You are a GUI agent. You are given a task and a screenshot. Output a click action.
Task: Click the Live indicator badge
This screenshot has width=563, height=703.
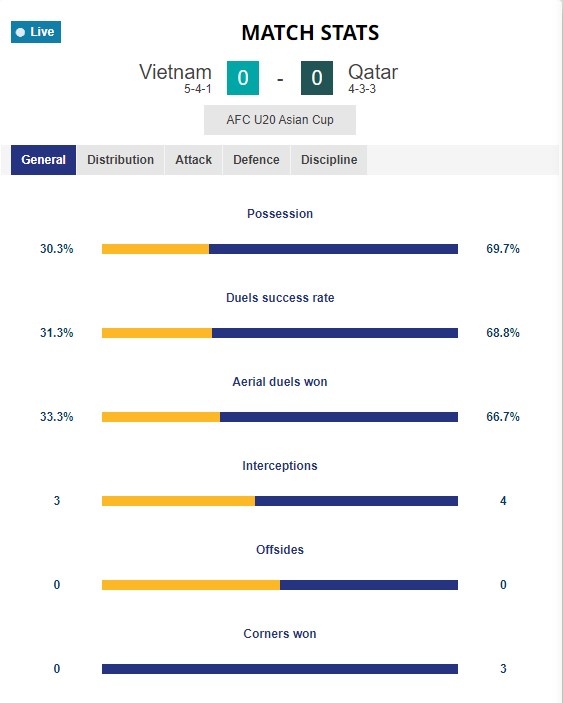36,32
